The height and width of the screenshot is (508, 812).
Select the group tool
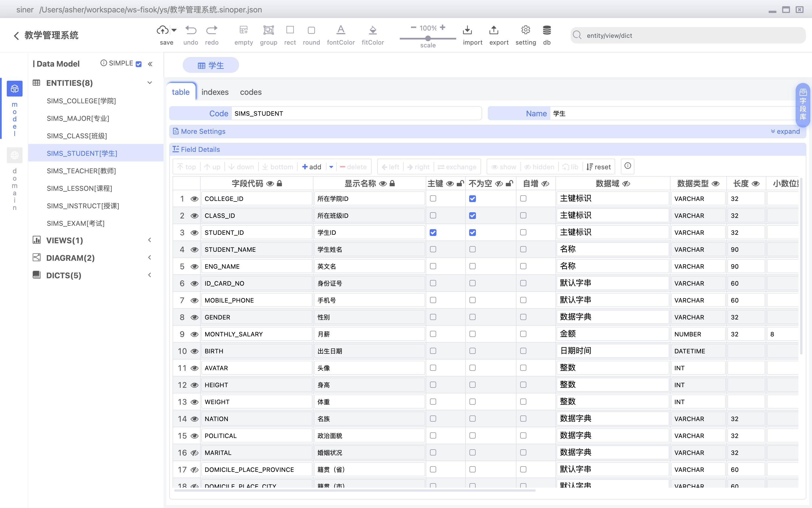268,30
